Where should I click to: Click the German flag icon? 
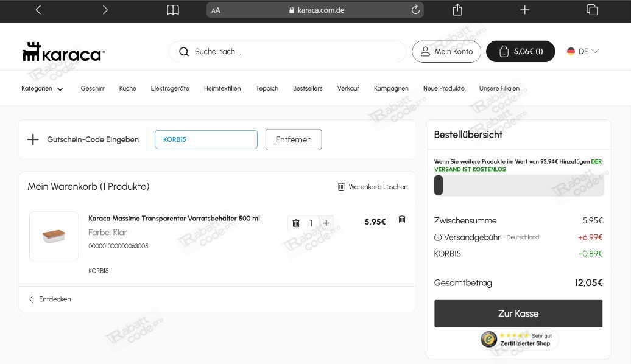coord(571,52)
